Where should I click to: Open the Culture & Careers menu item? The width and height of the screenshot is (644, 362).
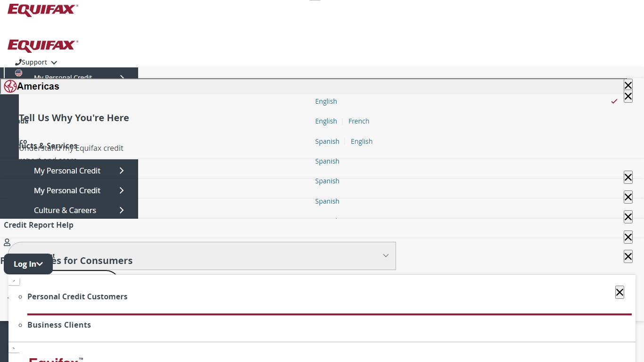pos(65,210)
